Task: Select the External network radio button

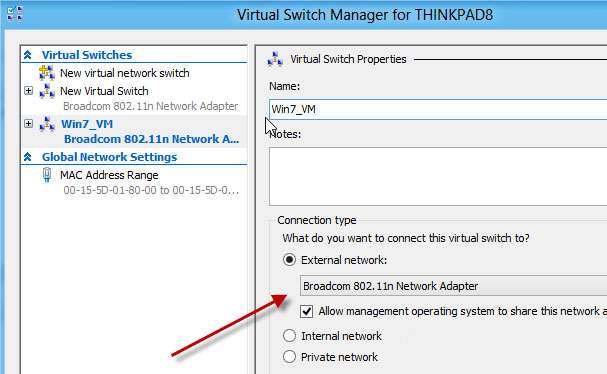Action: (x=290, y=259)
